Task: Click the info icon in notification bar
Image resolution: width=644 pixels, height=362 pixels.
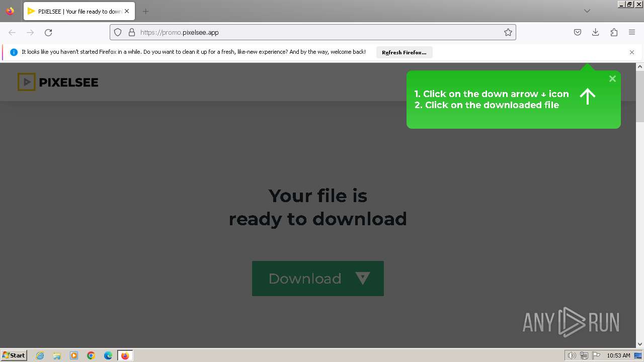Action: (x=14, y=52)
